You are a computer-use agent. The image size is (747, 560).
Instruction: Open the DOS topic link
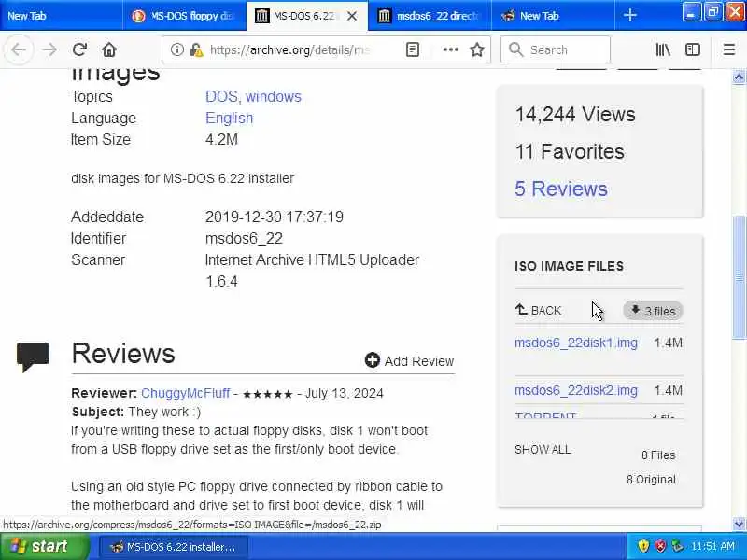221,97
